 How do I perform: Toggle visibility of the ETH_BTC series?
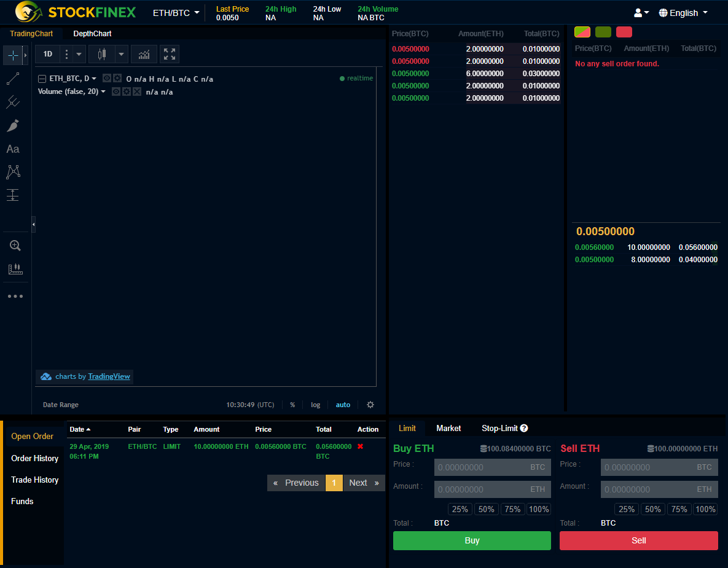pyautogui.click(x=106, y=78)
